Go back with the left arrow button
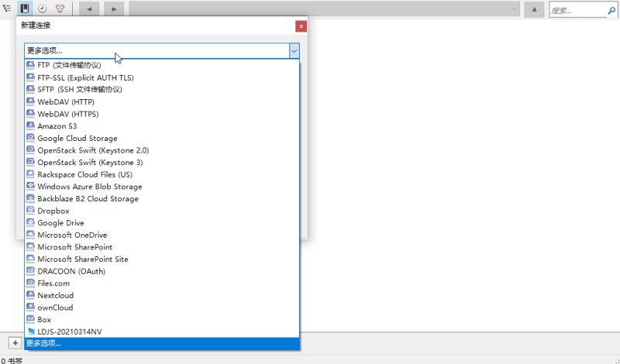The width and height of the screenshot is (620, 364). (89, 9)
